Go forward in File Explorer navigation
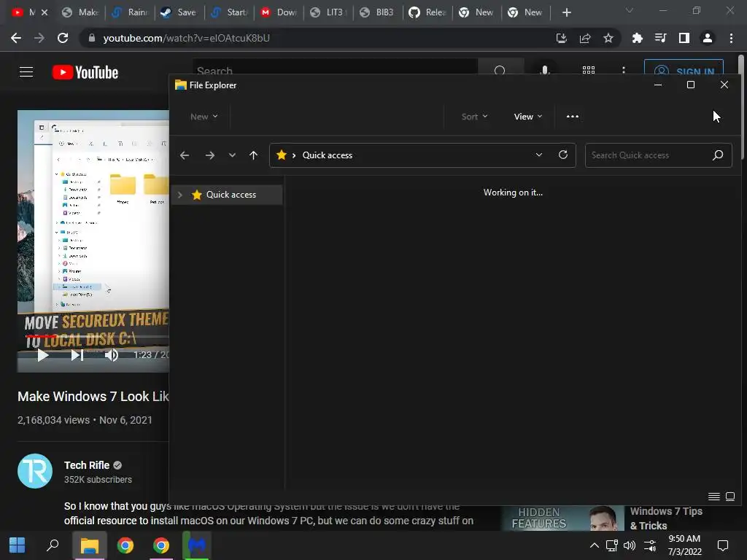The width and height of the screenshot is (747, 560). click(209, 155)
